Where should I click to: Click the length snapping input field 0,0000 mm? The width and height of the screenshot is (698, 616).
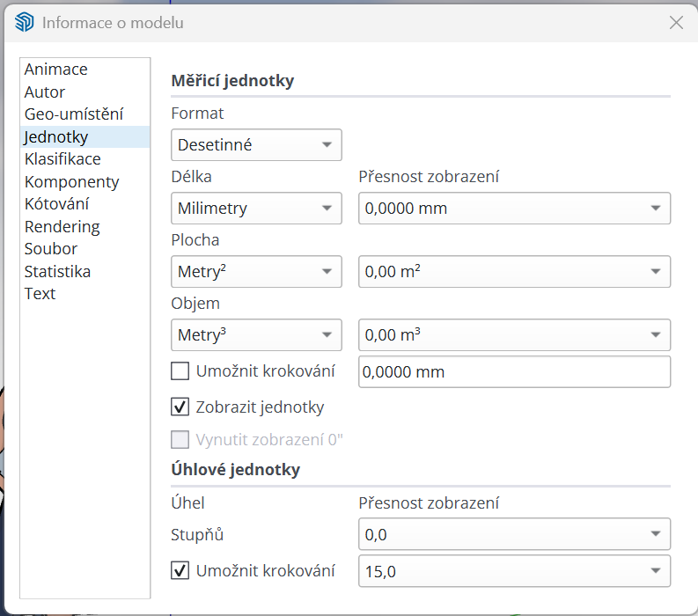point(514,372)
